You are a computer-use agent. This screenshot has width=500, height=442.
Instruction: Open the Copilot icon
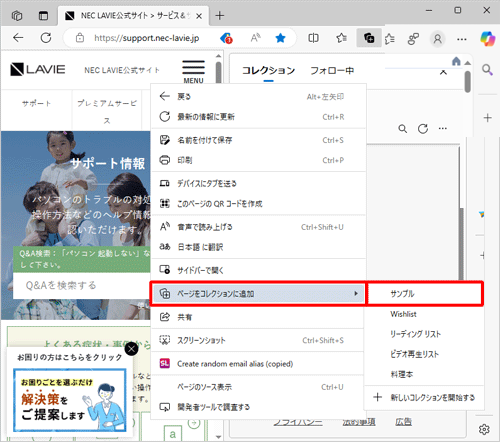pyautogui.click(x=487, y=39)
